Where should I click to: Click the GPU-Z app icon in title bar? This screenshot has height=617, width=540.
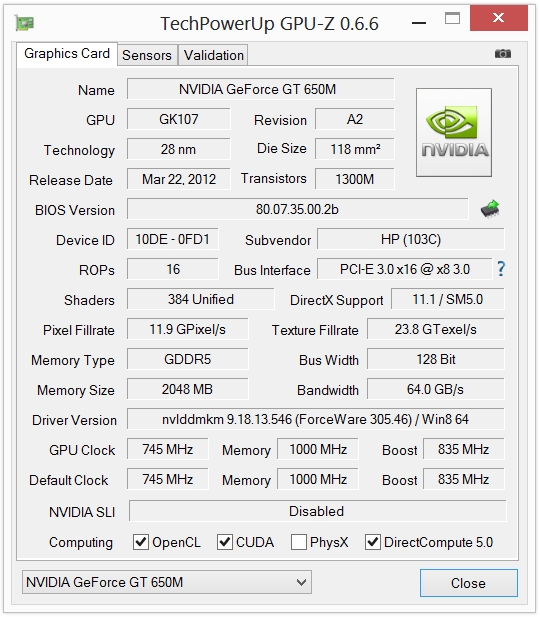click(x=24, y=23)
